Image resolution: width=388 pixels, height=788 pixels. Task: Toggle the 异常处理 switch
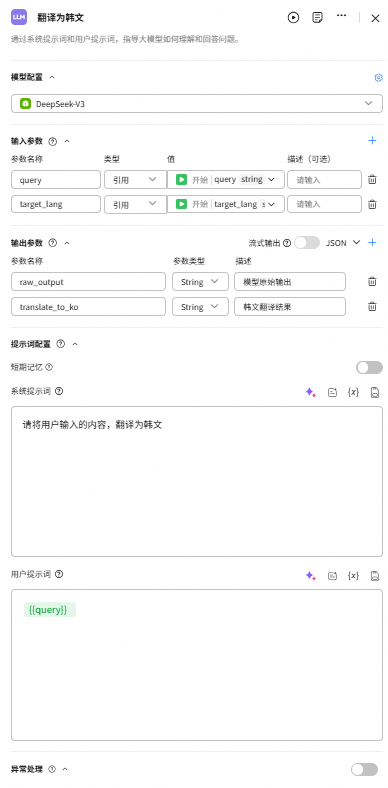click(x=364, y=769)
